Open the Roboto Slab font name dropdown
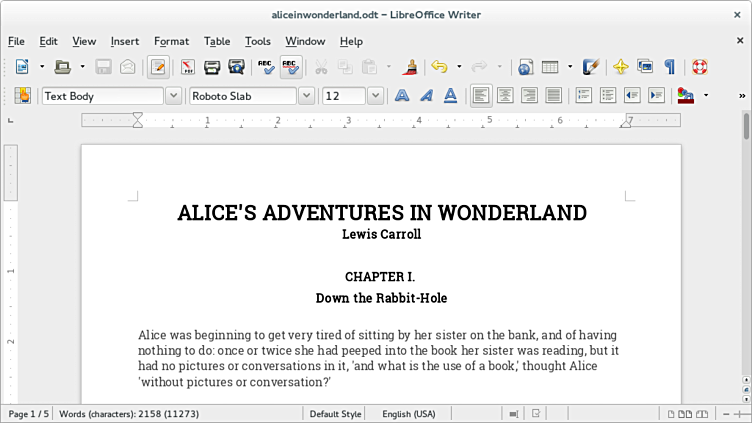 click(307, 96)
